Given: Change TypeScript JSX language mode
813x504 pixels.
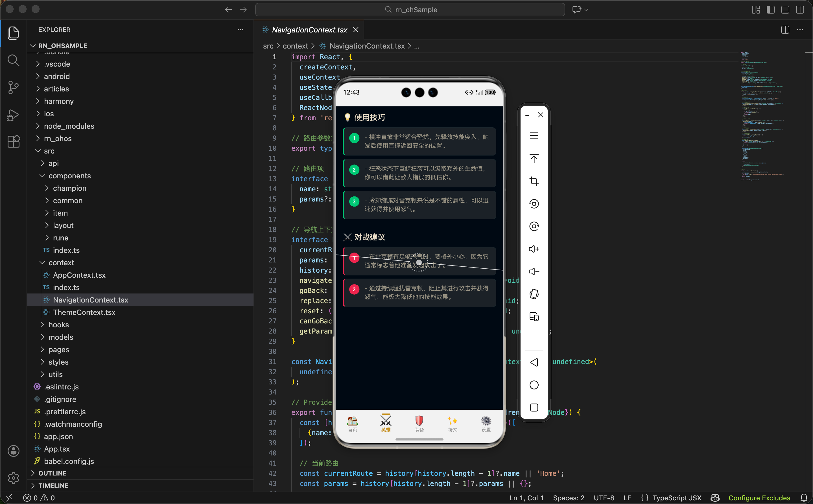Looking at the screenshot, I should (x=677, y=498).
